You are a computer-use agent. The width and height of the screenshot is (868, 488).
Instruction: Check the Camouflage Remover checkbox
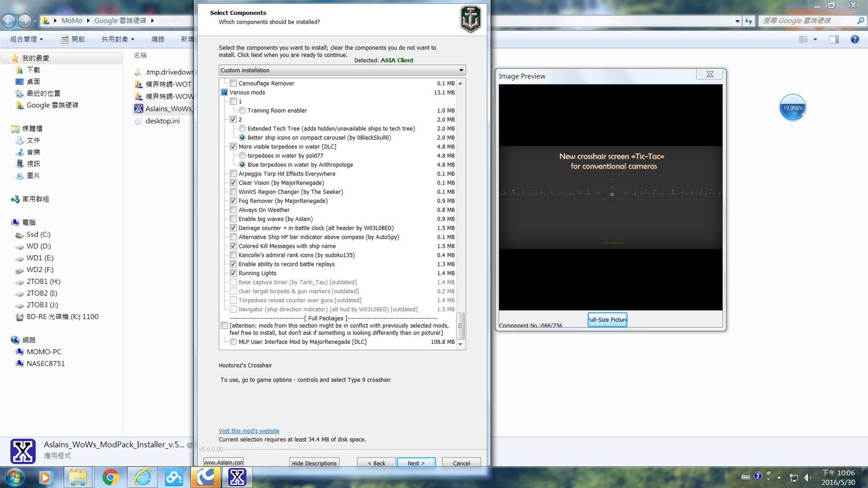tap(233, 83)
